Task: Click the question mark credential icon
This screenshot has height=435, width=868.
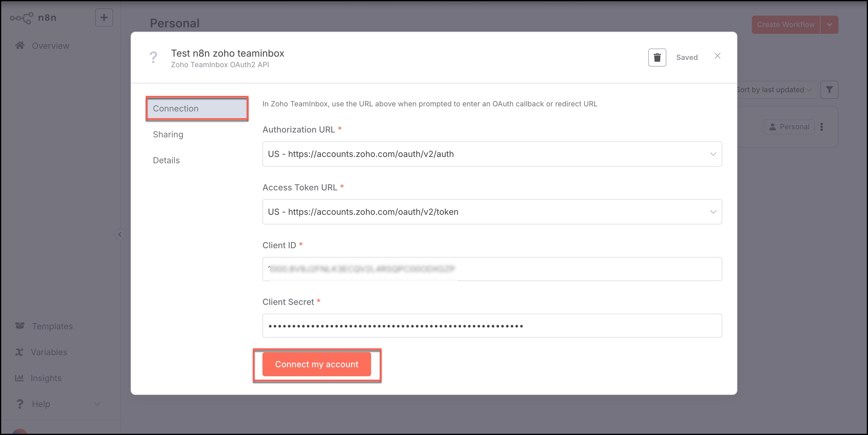Action: [x=153, y=57]
